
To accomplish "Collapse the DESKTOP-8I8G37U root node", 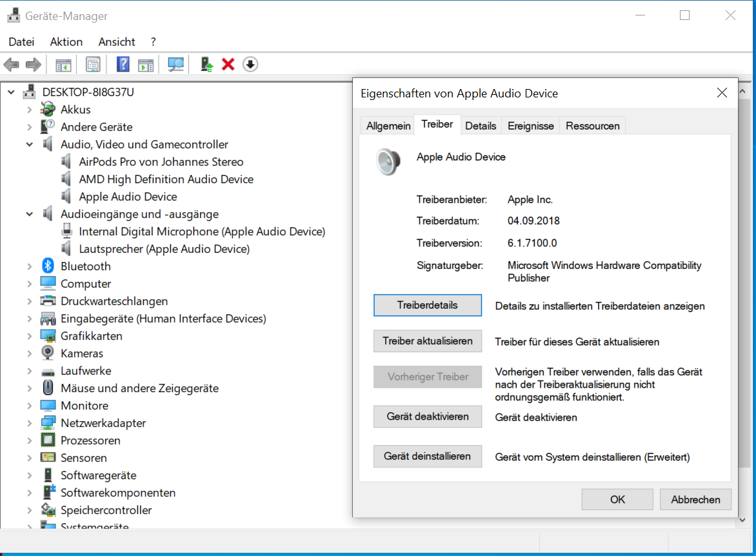I will (x=11, y=92).
